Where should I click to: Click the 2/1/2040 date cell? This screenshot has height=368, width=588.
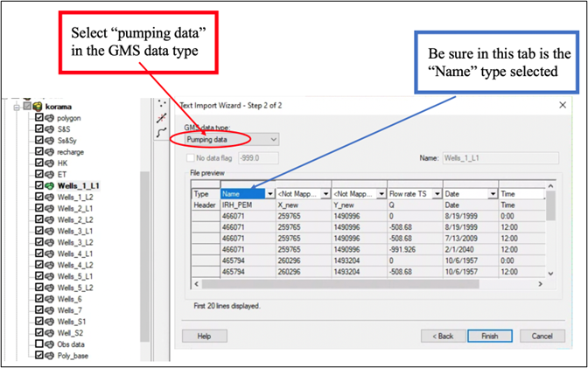coord(471,250)
